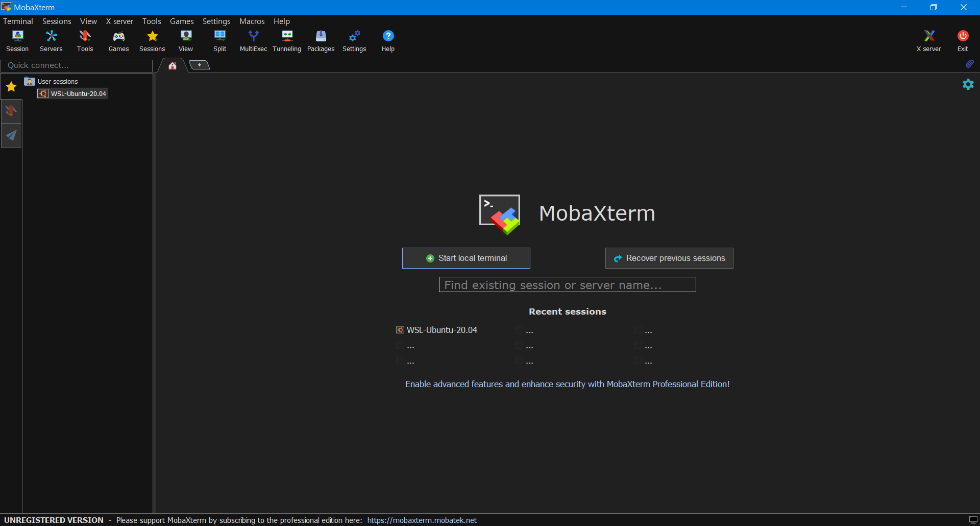
Task: Focus the Quick connect input field
Action: pyautogui.click(x=77, y=65)
